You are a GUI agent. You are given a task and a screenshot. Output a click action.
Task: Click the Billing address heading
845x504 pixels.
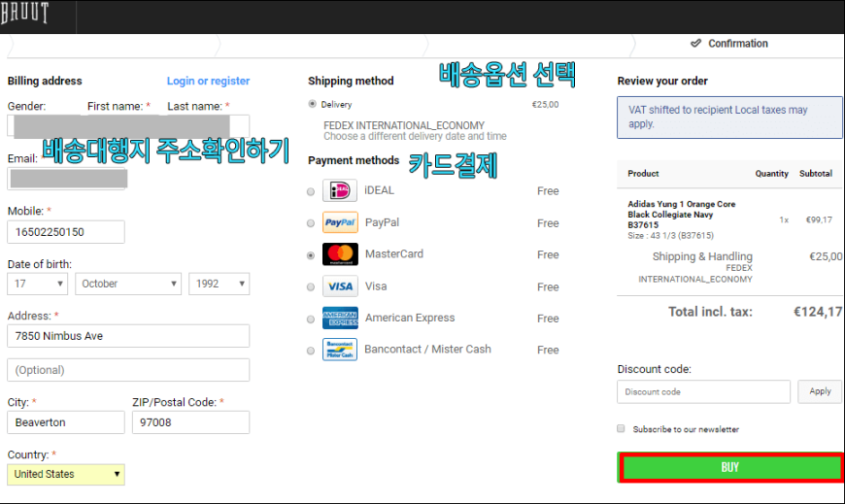pos(45,81)
